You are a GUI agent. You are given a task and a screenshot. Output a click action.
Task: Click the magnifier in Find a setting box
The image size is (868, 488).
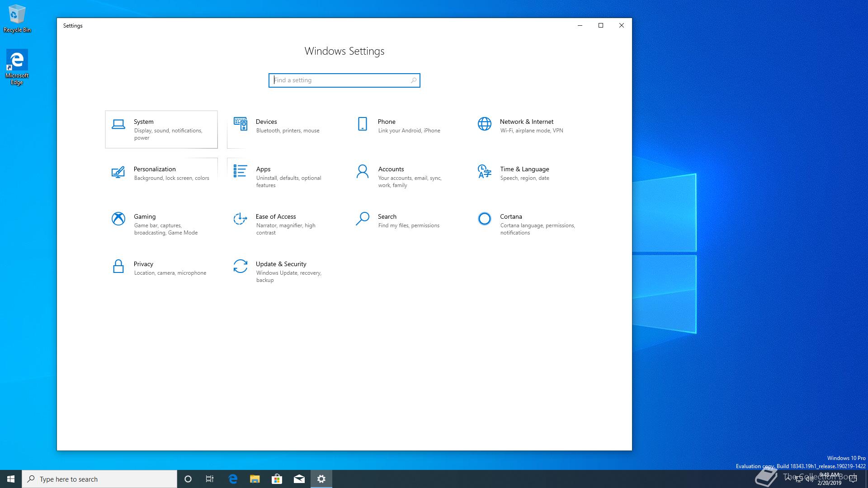tap(413, 80)
